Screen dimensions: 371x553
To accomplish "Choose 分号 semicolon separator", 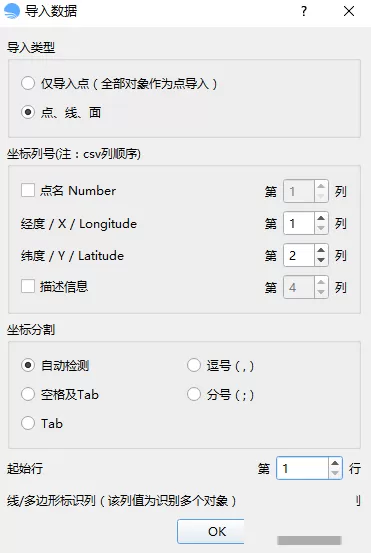I will pyautogui.click(x=194, y=394).
